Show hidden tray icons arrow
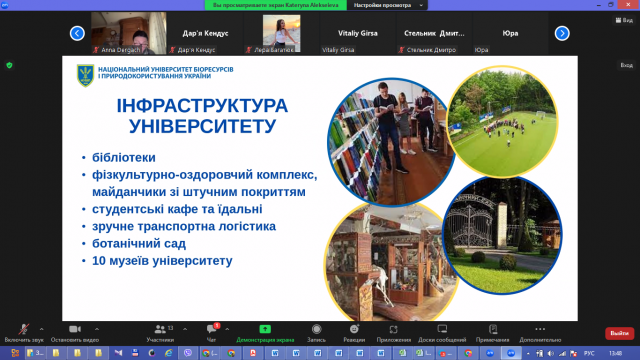The width and height of the screenshot is (640, 360). [528, 353]
